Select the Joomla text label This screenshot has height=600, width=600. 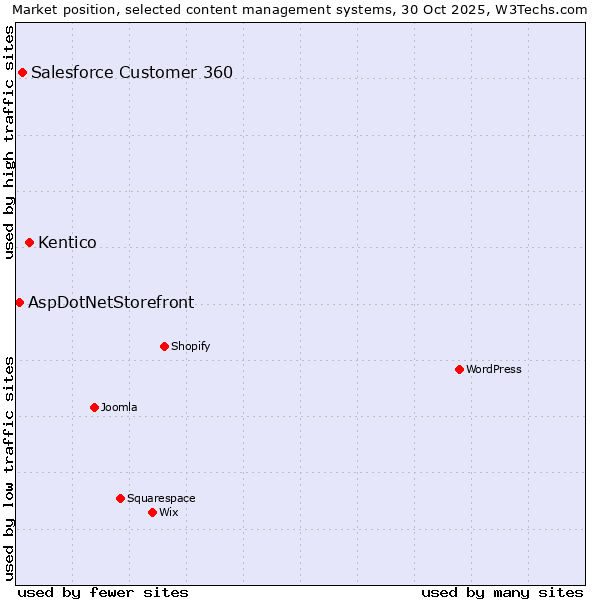119,407
